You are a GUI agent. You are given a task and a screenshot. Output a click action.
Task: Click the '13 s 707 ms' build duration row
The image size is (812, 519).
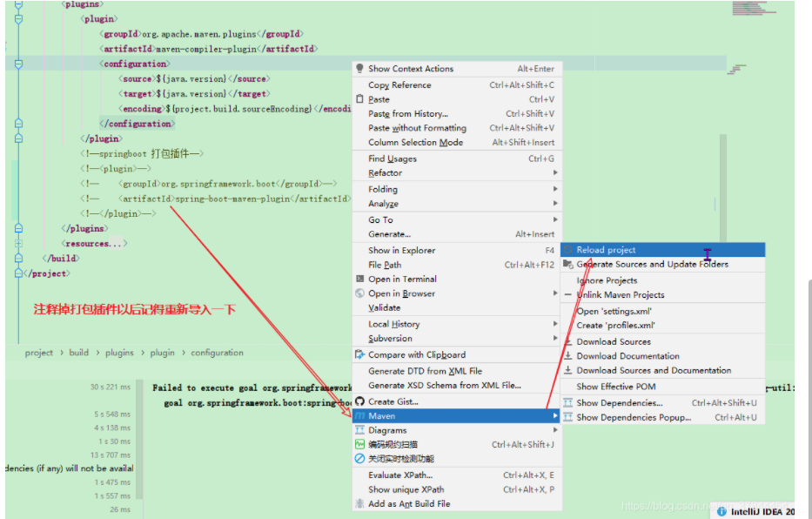click(x=111, y=455)
